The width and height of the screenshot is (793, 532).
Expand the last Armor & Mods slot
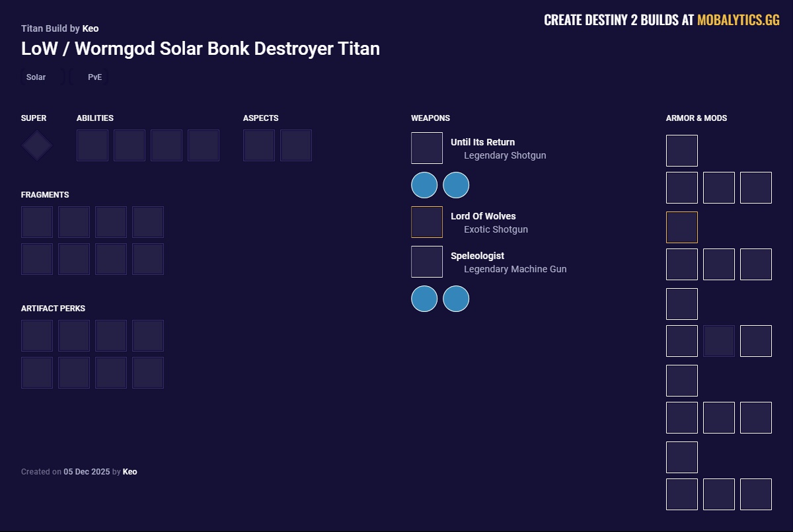(x=755, y=494)
